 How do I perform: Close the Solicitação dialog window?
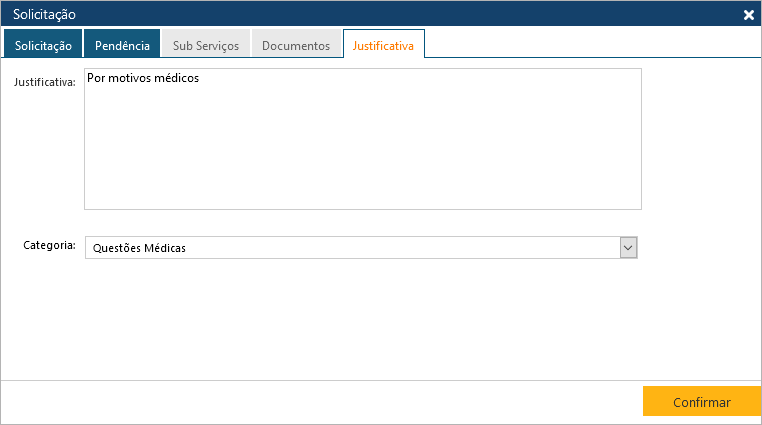pyautogui.click(x=748, y=15)
